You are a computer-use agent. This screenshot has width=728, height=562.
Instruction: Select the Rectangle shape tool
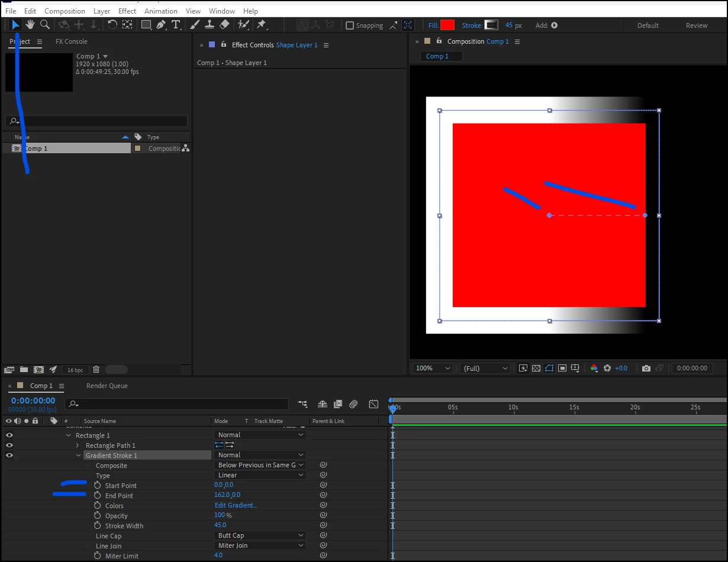coord(146,24)
